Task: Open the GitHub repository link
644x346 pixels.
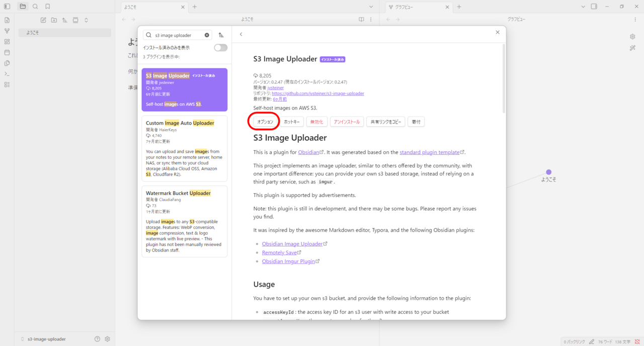Action: [x=318, y=94]
